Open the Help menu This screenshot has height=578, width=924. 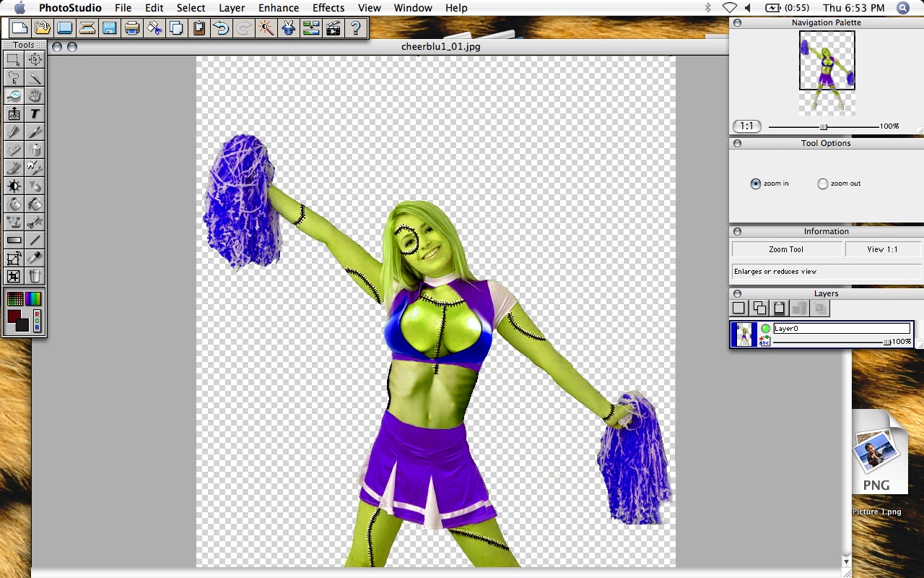[x=456, y=8]
